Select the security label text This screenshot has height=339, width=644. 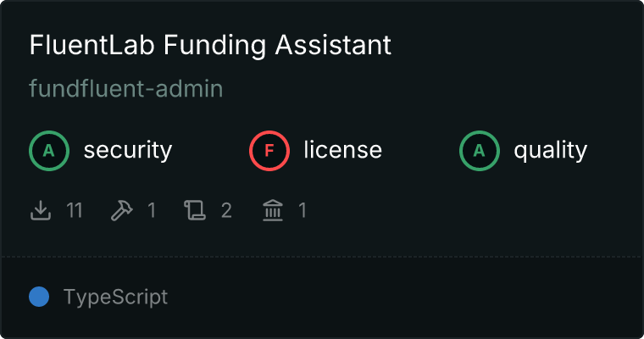tap(127, 151)
